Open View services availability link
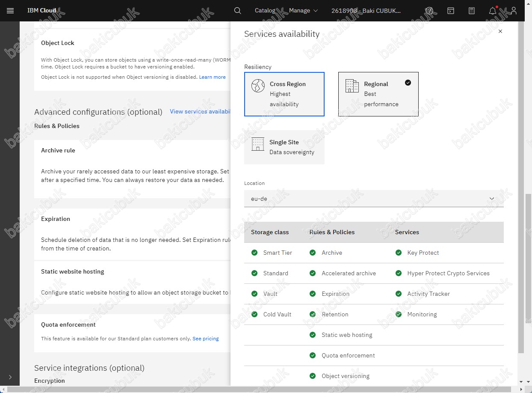532x393 pixels. tap(200, 111)
